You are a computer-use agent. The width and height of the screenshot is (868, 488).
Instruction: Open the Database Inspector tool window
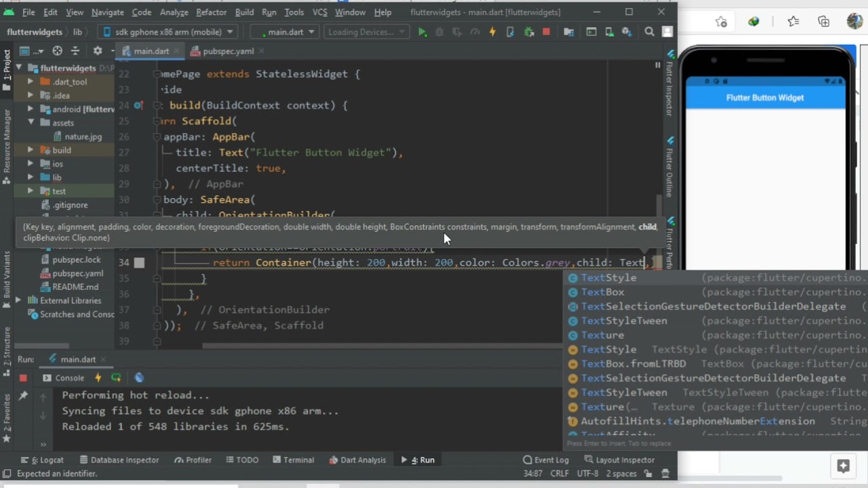(x=119, y=460)
